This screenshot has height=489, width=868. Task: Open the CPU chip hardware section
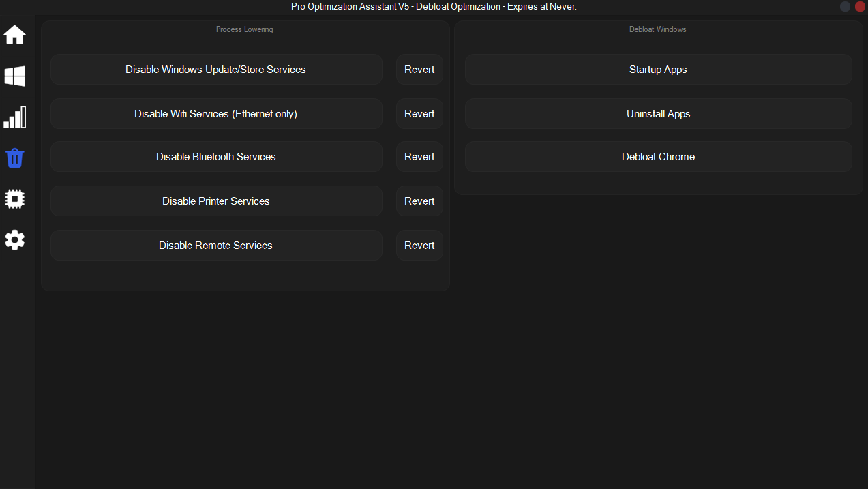tap(15, 199)
